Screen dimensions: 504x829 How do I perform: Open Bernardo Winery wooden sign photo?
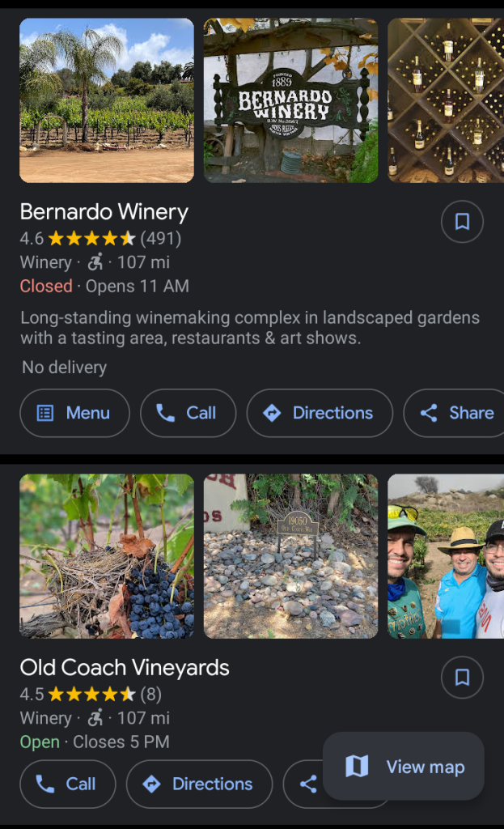[290, 100]
